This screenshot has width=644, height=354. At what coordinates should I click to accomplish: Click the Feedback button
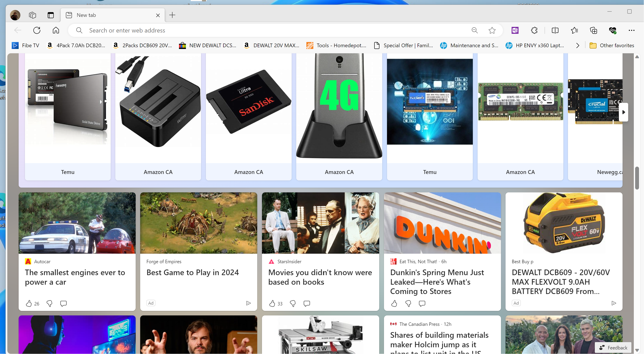(x=613, y=348)
